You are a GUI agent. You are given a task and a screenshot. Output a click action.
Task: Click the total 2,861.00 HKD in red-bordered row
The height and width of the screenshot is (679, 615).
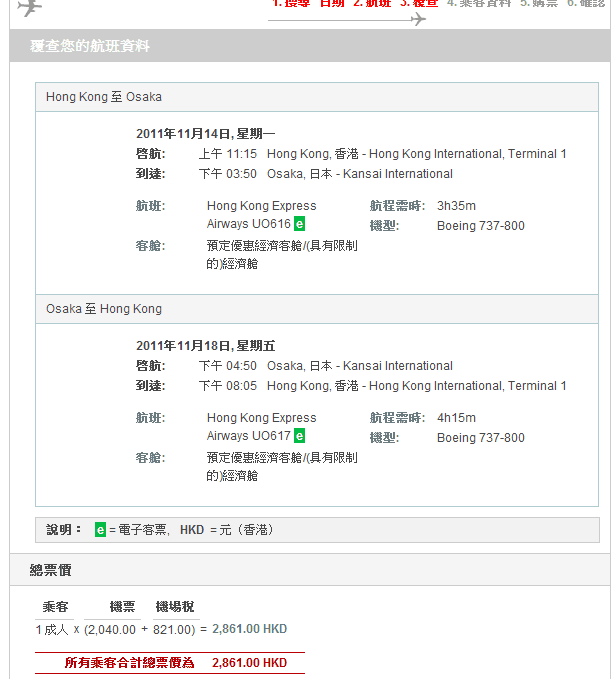click(249, 662)
